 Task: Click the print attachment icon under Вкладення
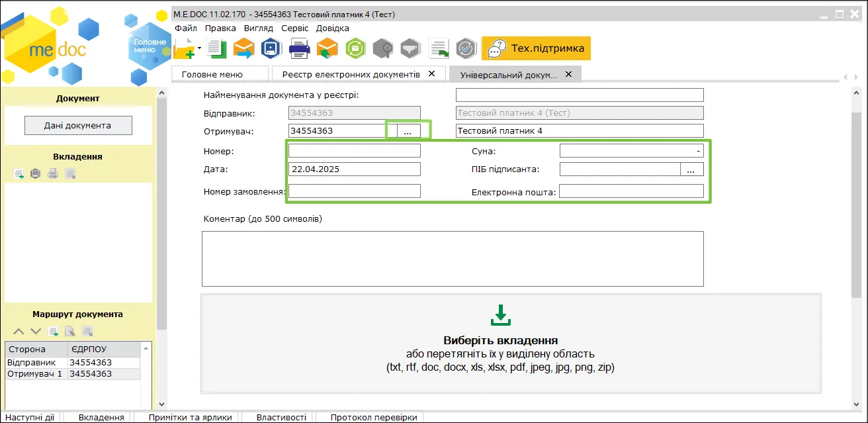(53, 174)
